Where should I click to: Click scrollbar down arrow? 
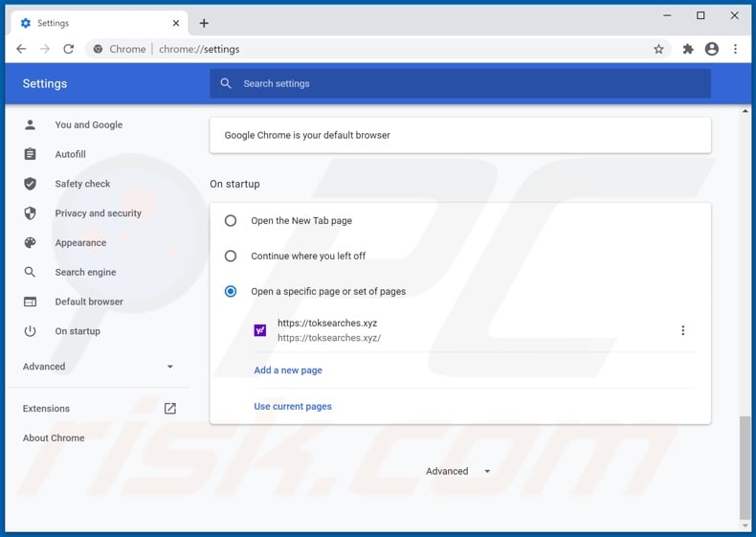click(745, 526)
